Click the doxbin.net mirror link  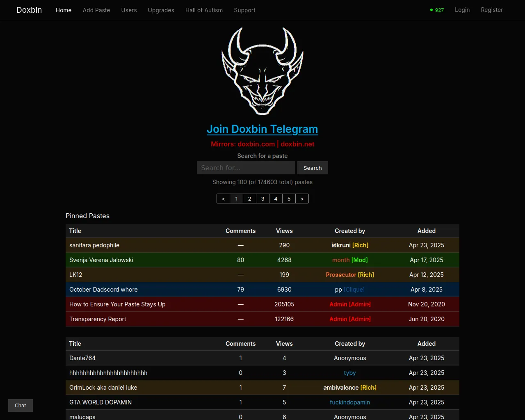pyautogui.click(x=297, y=144)
